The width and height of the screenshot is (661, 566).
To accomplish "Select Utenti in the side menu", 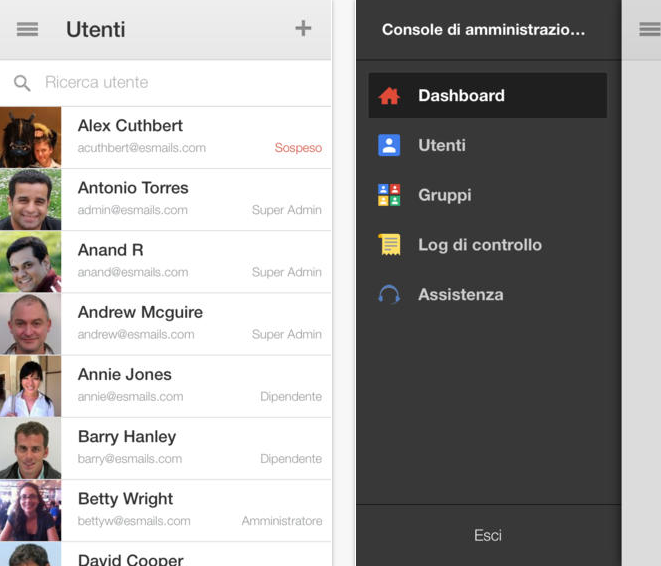I will pos(488,145).
